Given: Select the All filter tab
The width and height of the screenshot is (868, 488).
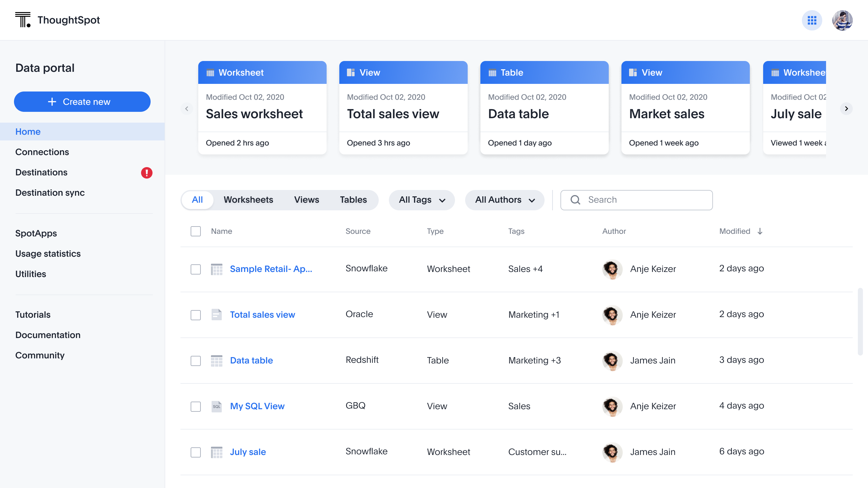Looking at the screenshot, I should (197, 200).
